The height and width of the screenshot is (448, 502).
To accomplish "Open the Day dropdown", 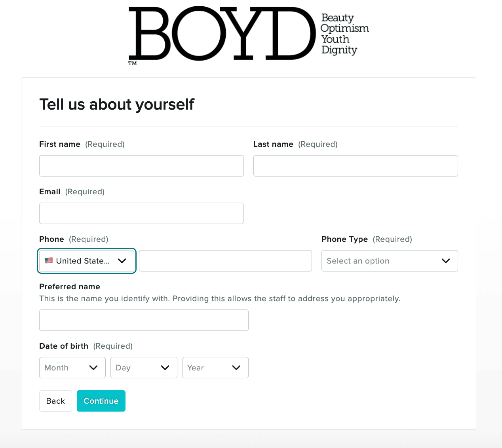I will 144,368.
